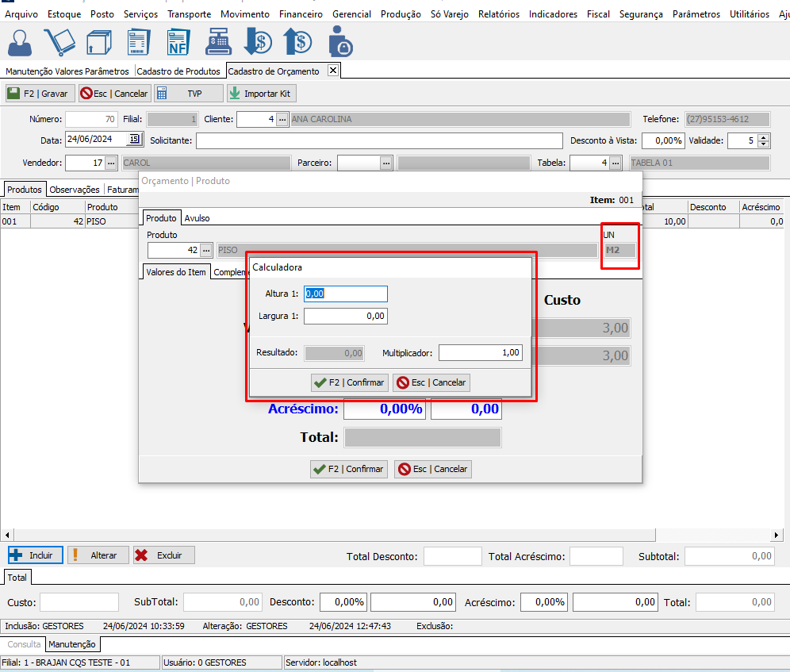Screen dimensions: 790x672
Task: Open the date picker calendar button
Action: tap(134, 140)
